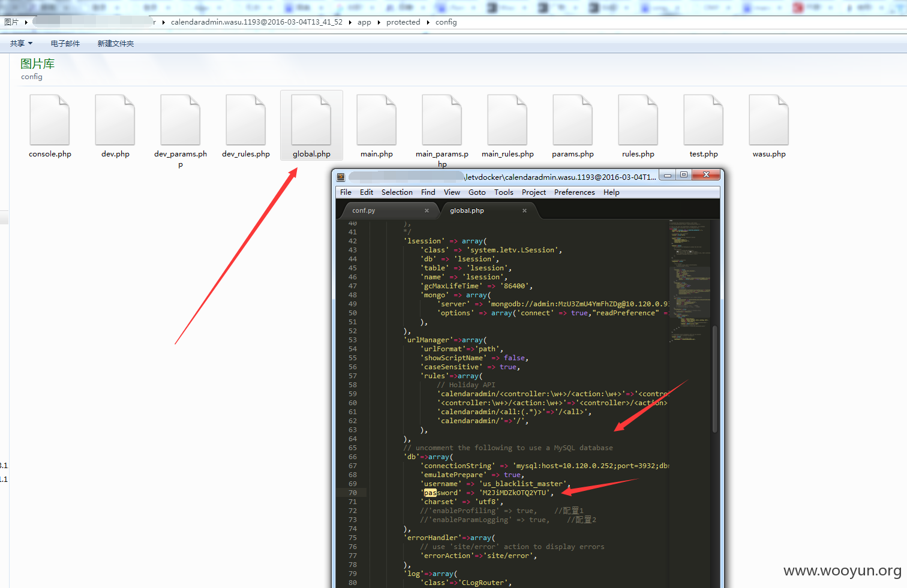Open the Find menu
907x588 pixels.
(428, 192)
